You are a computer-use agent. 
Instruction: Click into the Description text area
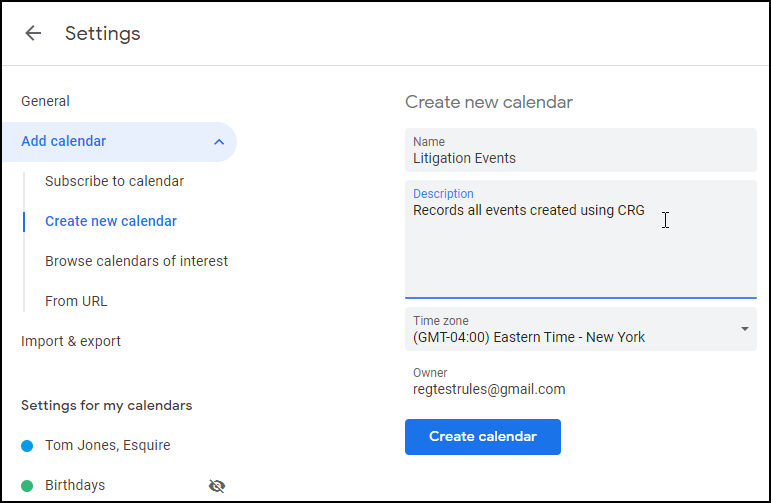[580, 239]
